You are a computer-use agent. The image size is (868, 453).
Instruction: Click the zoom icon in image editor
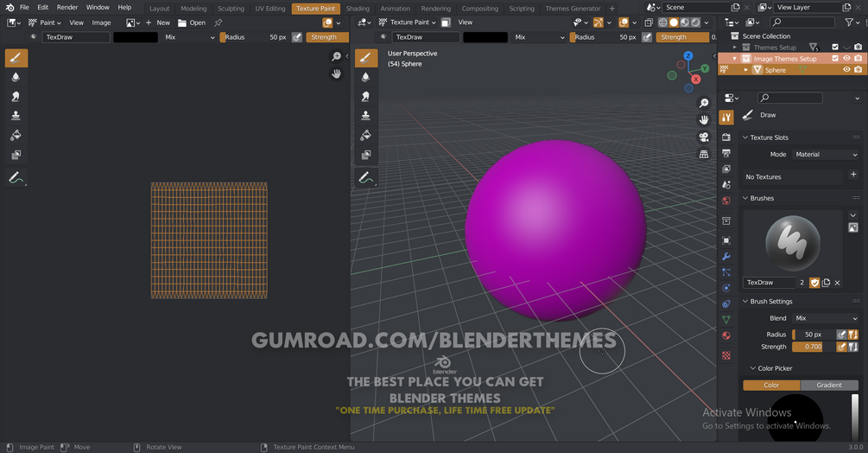336,56
